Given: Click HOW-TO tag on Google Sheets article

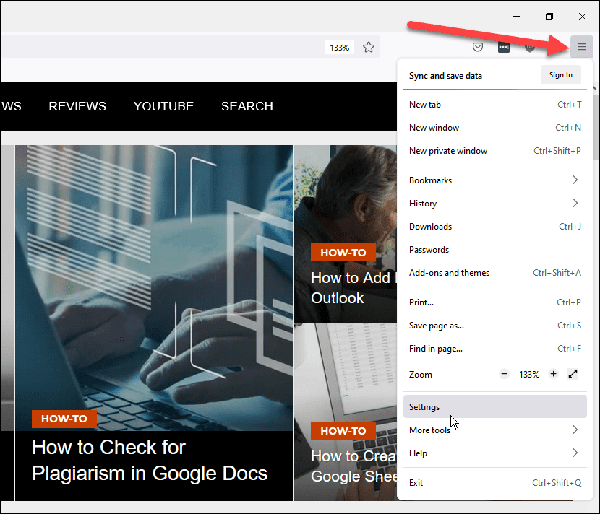Looking at the screenshot, I should (x=343, y=431).
